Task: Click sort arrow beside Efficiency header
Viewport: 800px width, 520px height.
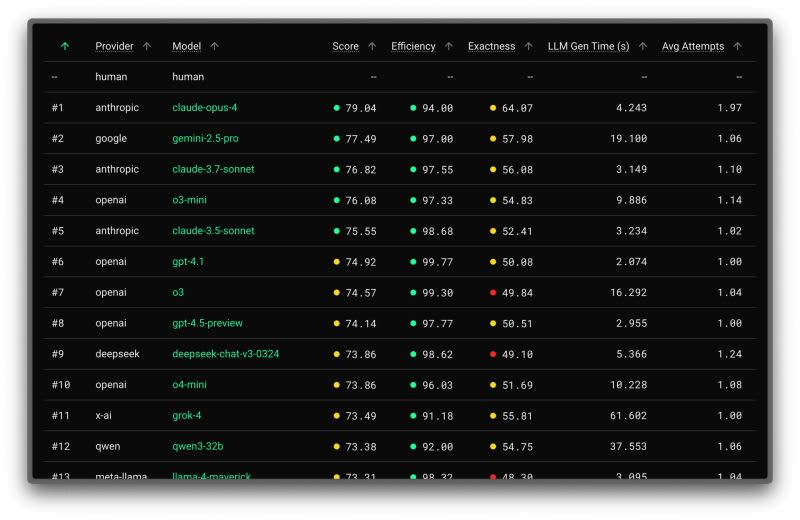Action: [449, 46]
